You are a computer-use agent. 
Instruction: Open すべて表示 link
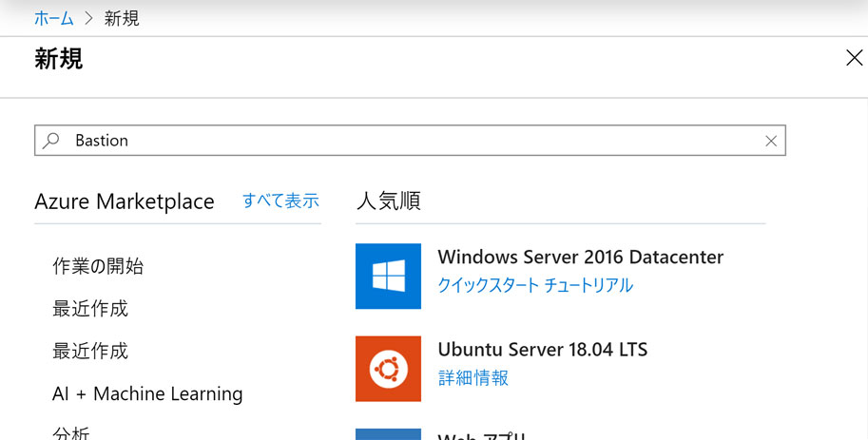click(280, 201)
